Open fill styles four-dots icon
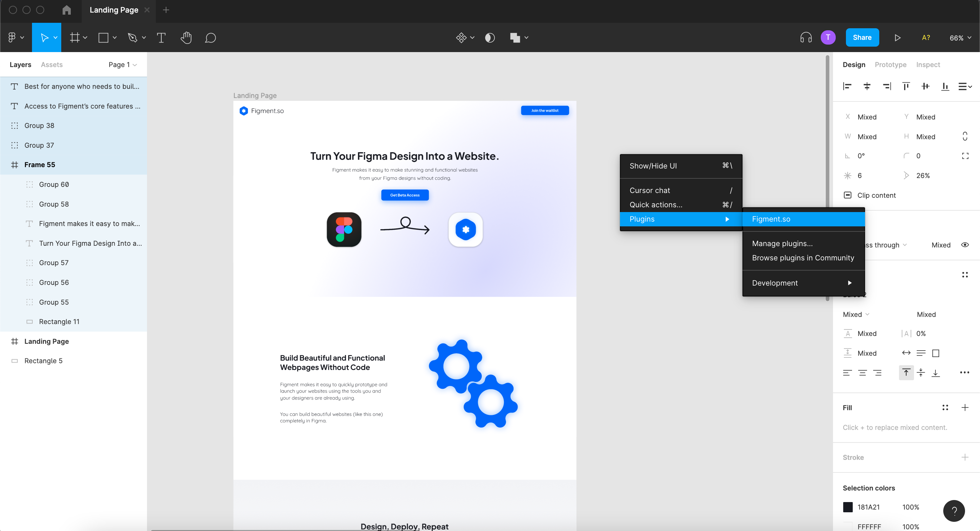The image size is (980, 531). [x=945, y=407]
